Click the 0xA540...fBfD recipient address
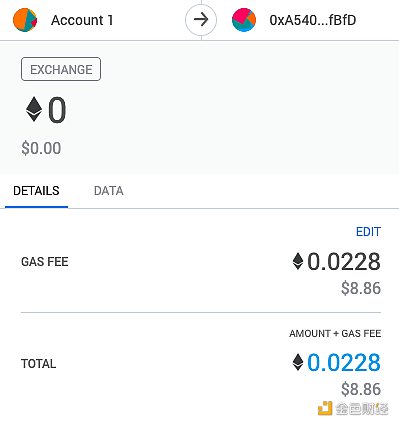399x426 pixels. pos(313,20)
